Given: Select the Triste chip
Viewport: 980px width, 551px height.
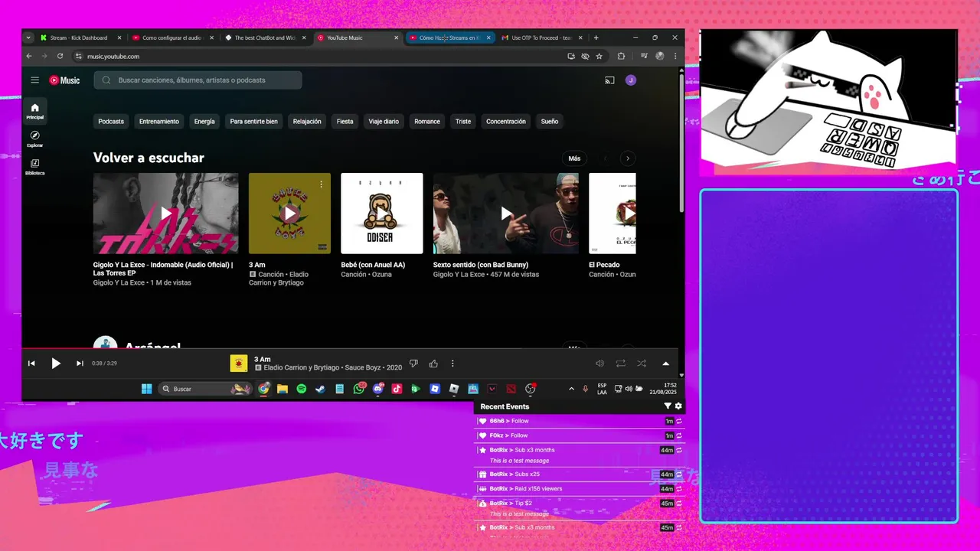Looking at the screenshot, I should [463, 122].
